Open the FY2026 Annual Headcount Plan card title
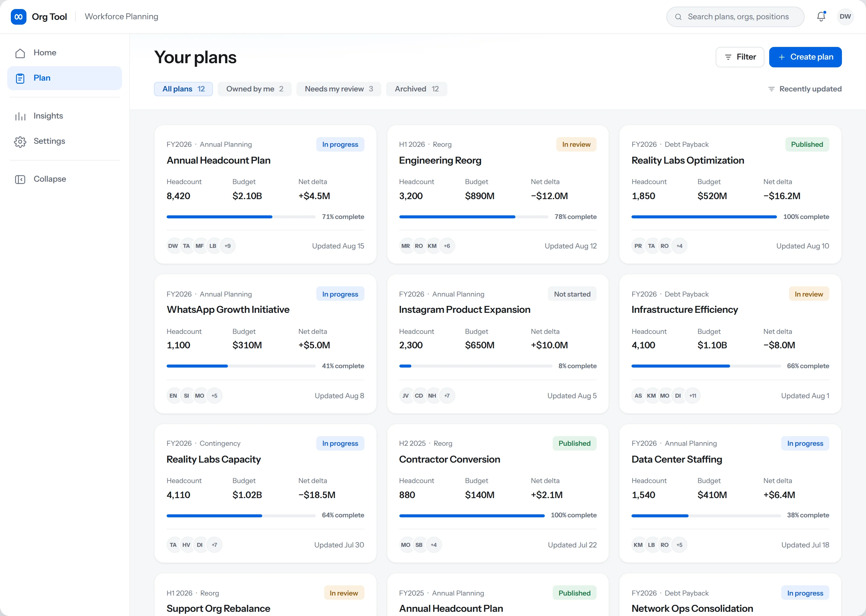 (218, 160)
